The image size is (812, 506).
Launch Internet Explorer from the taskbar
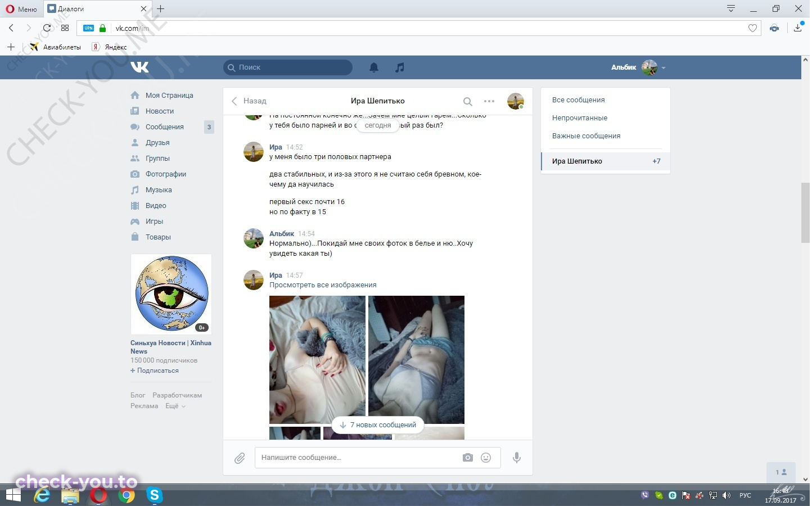[42, 495]
